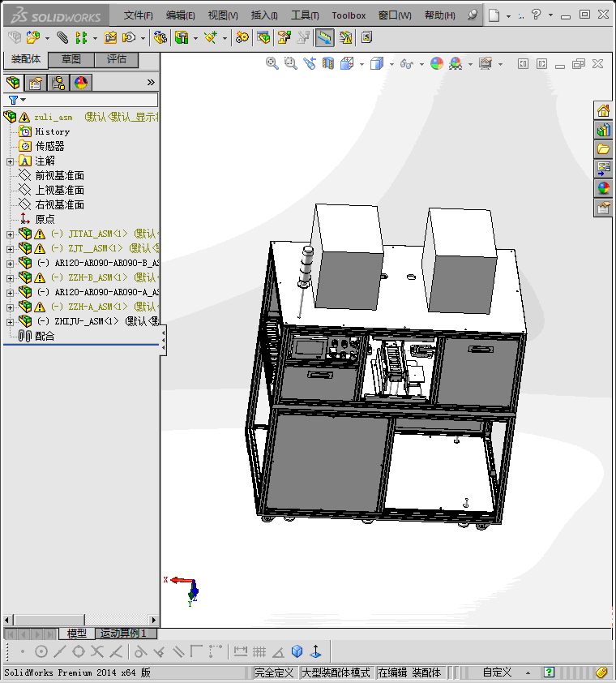
Task: Select the 传感器 tree item
Action: (x=49, y=146)
